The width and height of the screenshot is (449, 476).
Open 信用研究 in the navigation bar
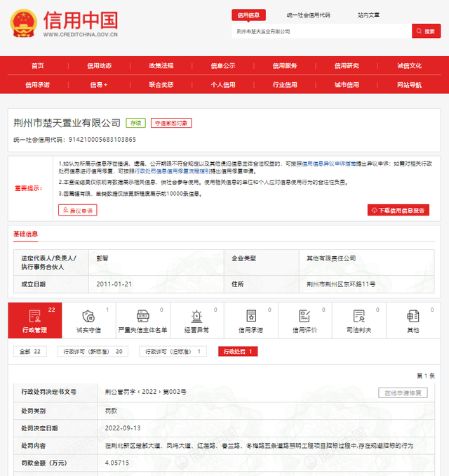tap(347, 65)
